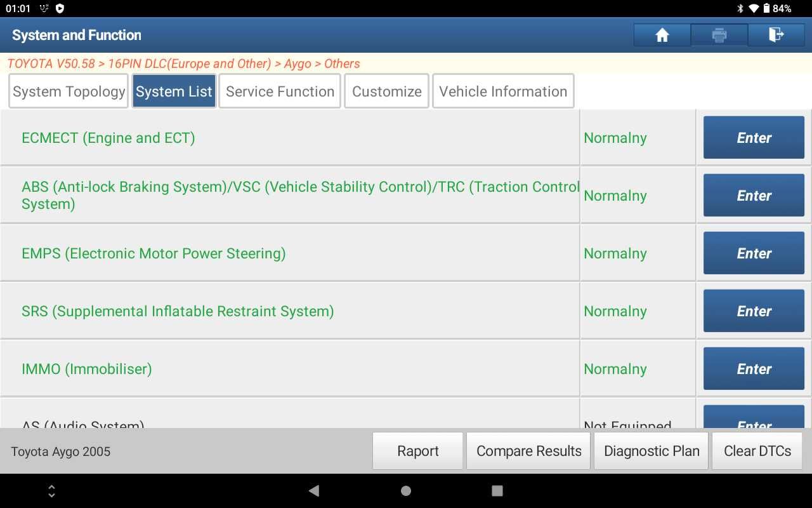Open the Service Function tab
The height and width of the screenshot is (508, 812).
point(280,91)
